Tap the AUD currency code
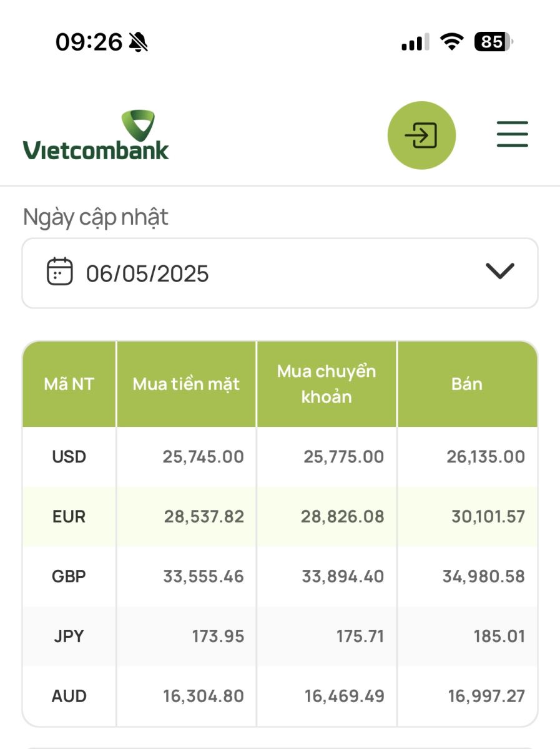Viewport: 560px width, 749px height. tap(69, 696)
